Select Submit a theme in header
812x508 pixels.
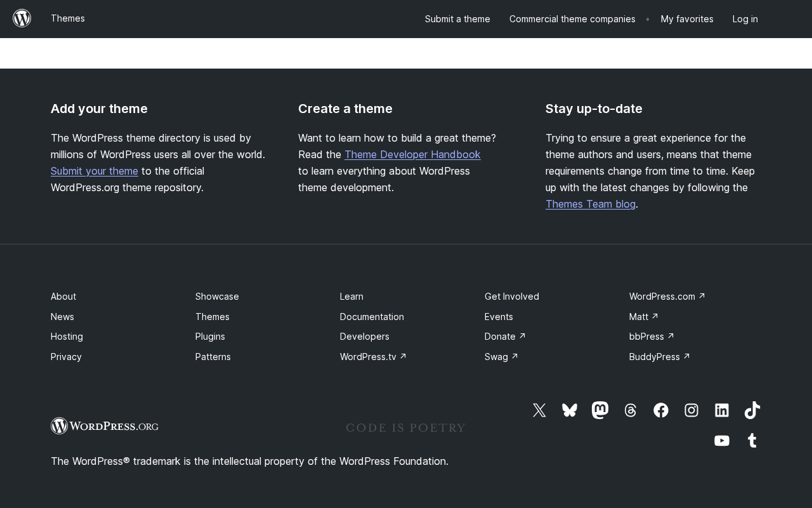457,19
